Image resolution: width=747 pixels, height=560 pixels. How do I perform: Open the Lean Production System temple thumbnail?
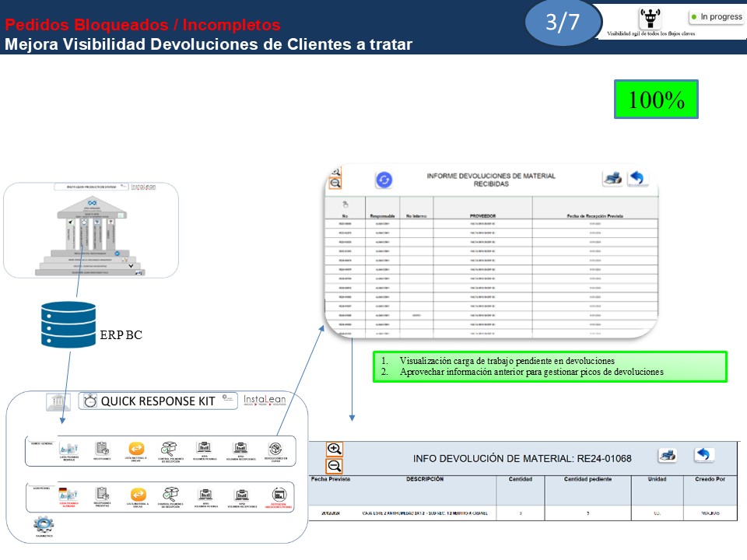[91, 231]
